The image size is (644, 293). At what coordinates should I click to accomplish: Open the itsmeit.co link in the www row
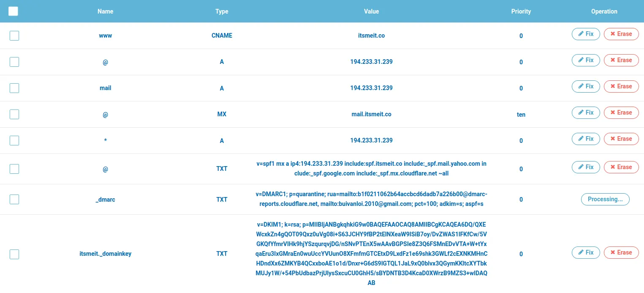click(x=371, y=36)
